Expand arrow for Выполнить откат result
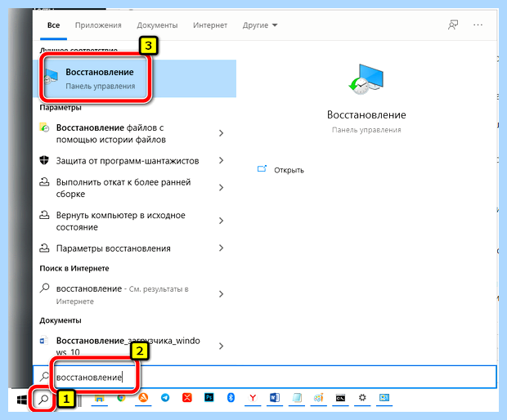Screen dimensions: 507x420 tap(221, 188)
